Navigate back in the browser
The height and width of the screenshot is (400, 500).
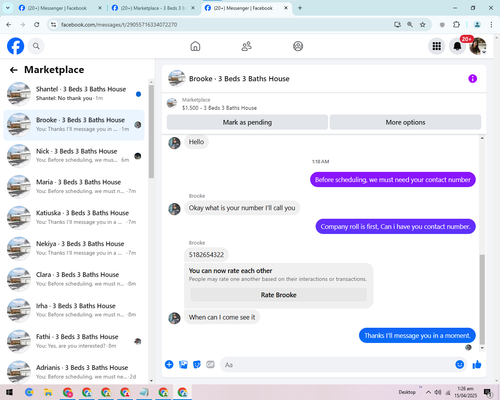pos(9,25)
